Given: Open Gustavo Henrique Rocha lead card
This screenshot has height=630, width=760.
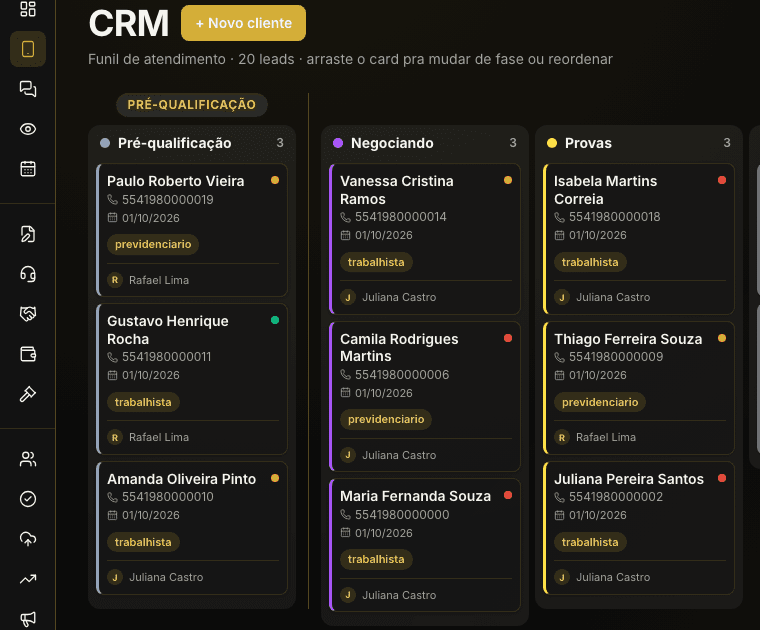Looking at the screenshot, I should point(192,379).
